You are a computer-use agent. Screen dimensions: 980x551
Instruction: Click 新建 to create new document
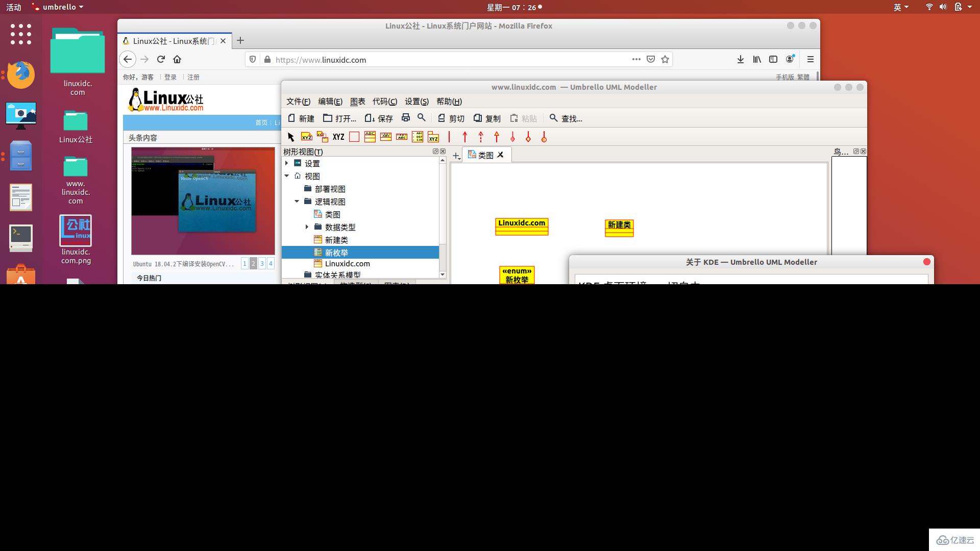pyautogui.click(x=301, y=118)
